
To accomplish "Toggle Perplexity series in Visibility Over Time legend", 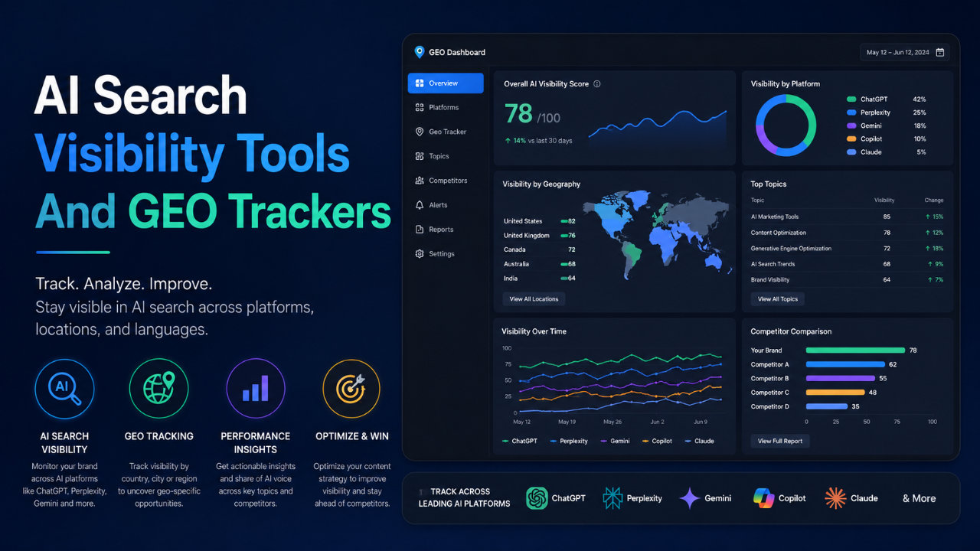I will tap(568, 442).
